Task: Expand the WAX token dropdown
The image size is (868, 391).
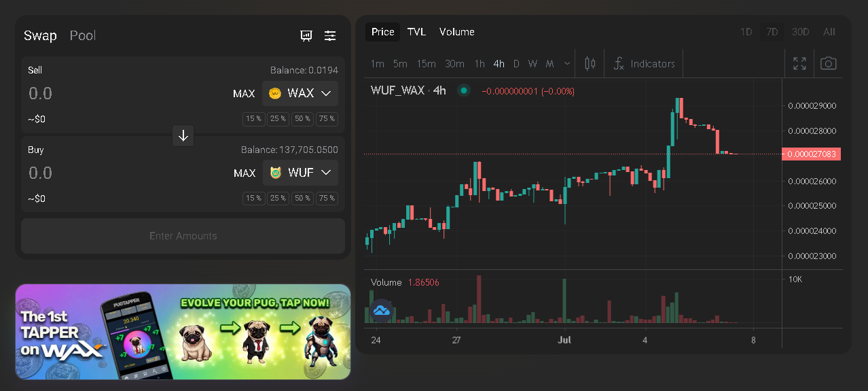Action: [x=300, y=93]
